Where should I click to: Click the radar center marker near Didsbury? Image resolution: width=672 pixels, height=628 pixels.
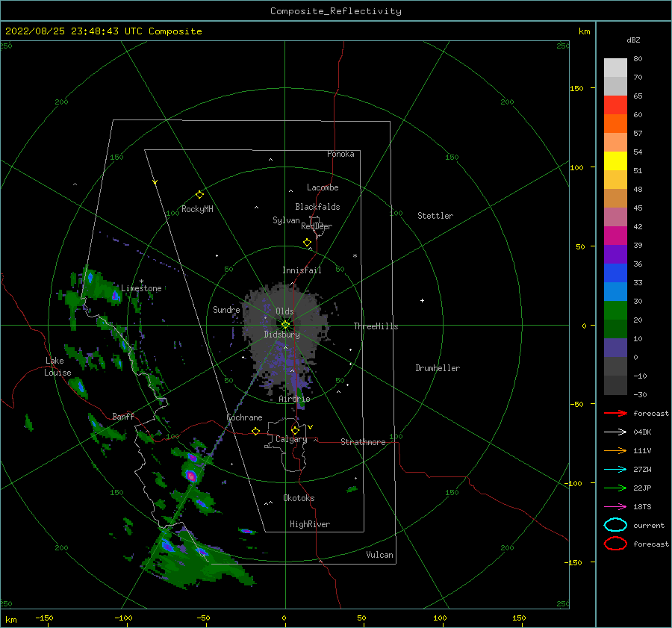[x=285, y=325]
